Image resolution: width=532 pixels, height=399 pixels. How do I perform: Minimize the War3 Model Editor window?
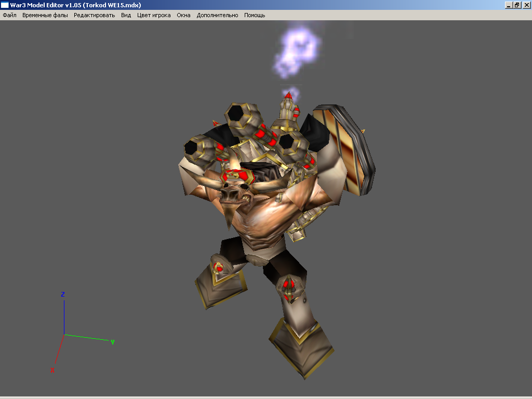pyautogui.click(x=509, y=5)
